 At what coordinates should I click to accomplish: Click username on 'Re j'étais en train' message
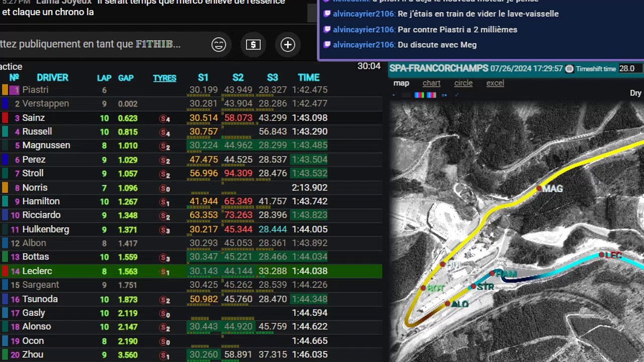coord(364,14)
